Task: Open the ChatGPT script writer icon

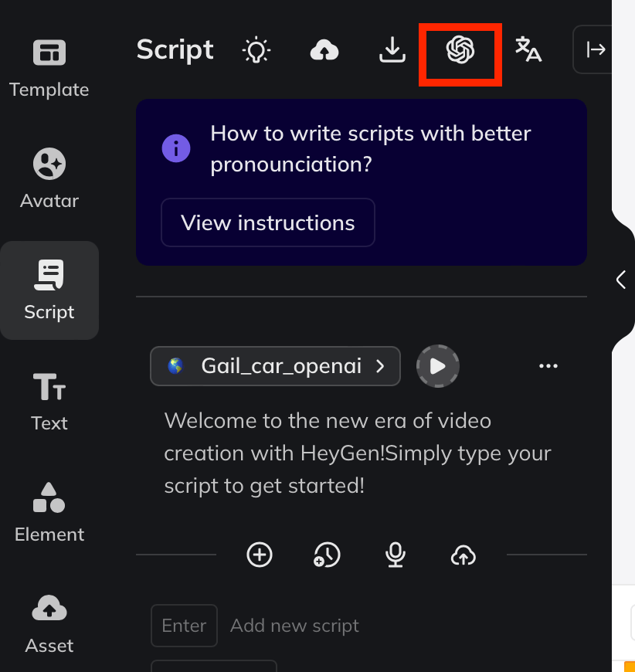Action: click(460, 51)
